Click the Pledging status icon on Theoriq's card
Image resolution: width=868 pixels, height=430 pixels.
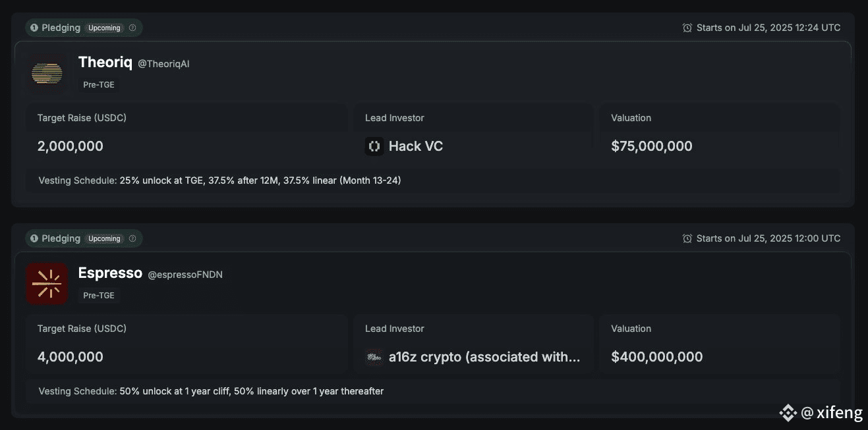tap(34, 28)
